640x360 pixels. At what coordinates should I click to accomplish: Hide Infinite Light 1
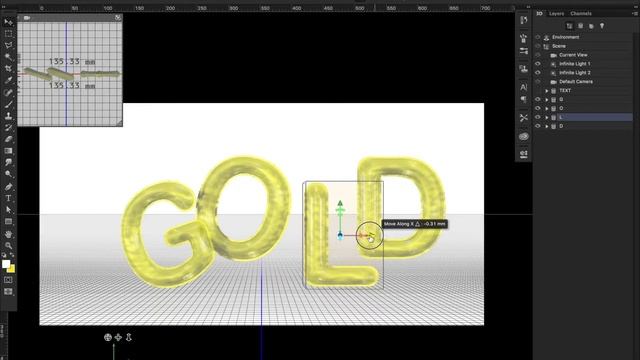click(x=538, y=64)
